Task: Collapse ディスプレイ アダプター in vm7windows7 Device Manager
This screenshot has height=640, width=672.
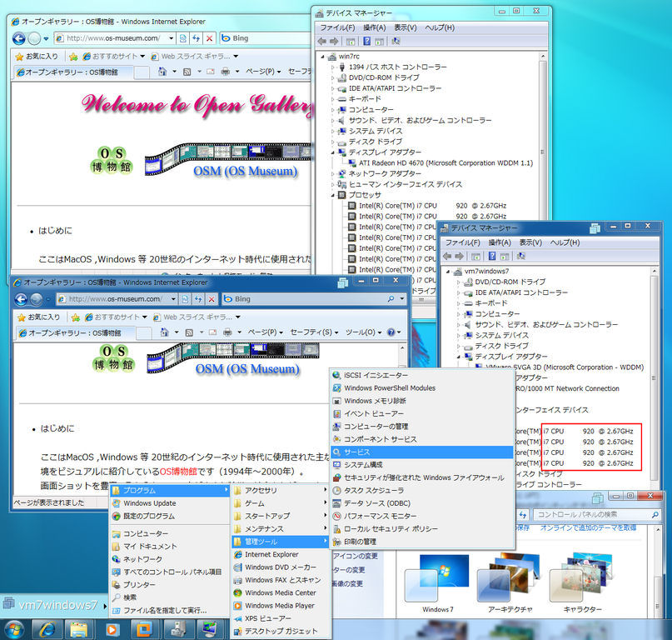Action: (x=459, y=357)
